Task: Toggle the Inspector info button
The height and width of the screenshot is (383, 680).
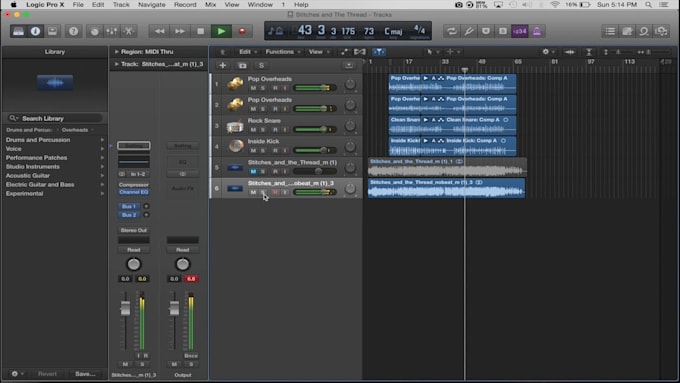Action: click(x=36, y=31)
